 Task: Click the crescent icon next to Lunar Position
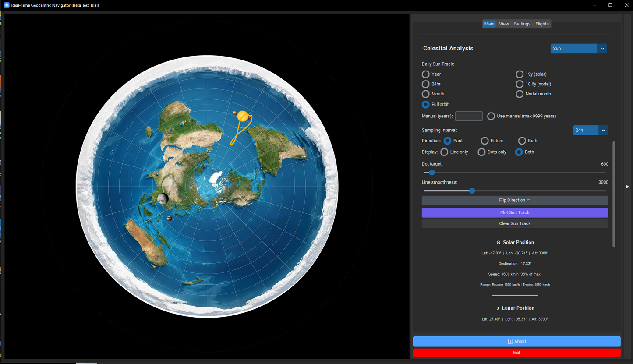[498, 308]
